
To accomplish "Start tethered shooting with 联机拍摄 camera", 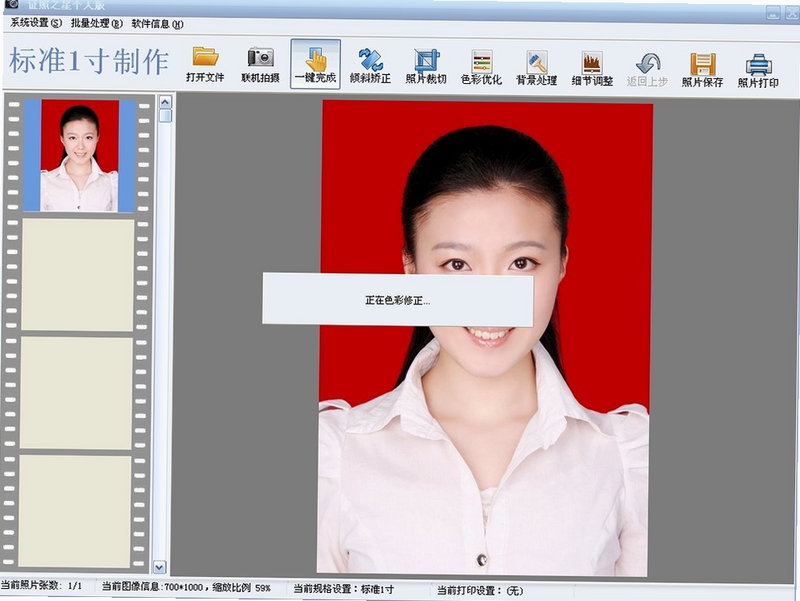I will coord(260,65).
